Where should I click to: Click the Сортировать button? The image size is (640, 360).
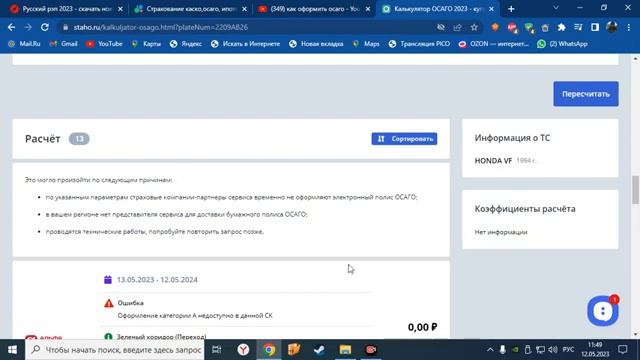[x=404, y=139]
